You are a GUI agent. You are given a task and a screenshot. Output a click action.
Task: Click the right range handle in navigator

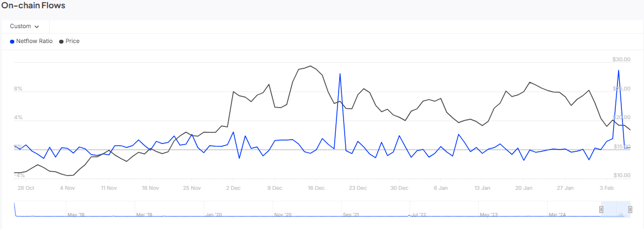tap(630, 209)
